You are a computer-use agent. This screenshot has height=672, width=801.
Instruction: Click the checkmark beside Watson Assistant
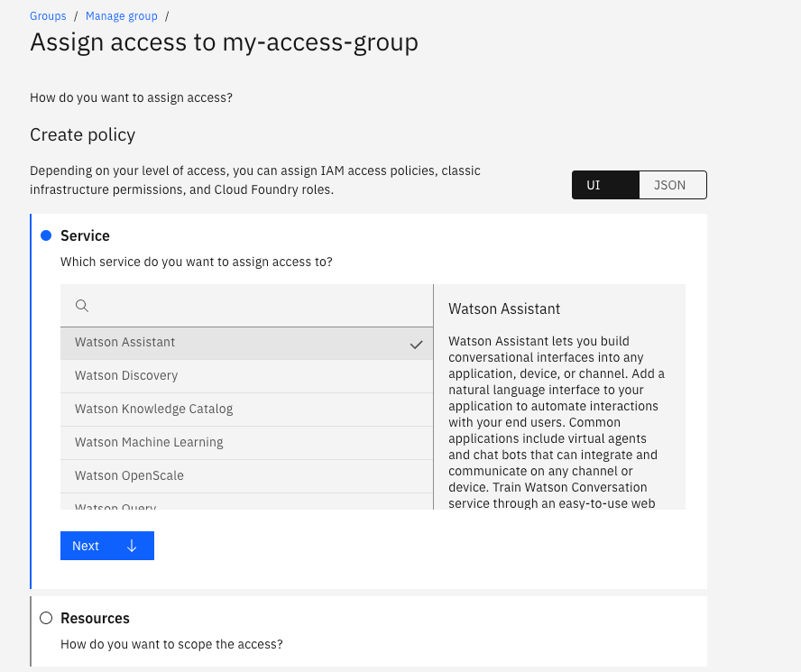click(416, 344)
